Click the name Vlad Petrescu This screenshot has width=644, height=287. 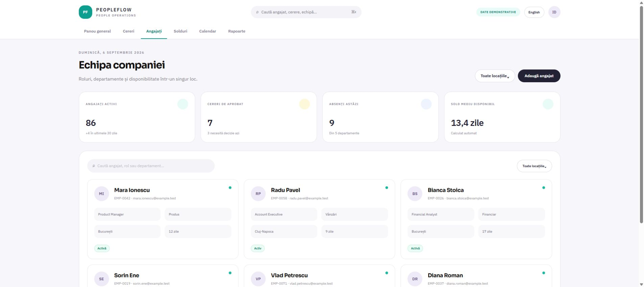point(289,275)
